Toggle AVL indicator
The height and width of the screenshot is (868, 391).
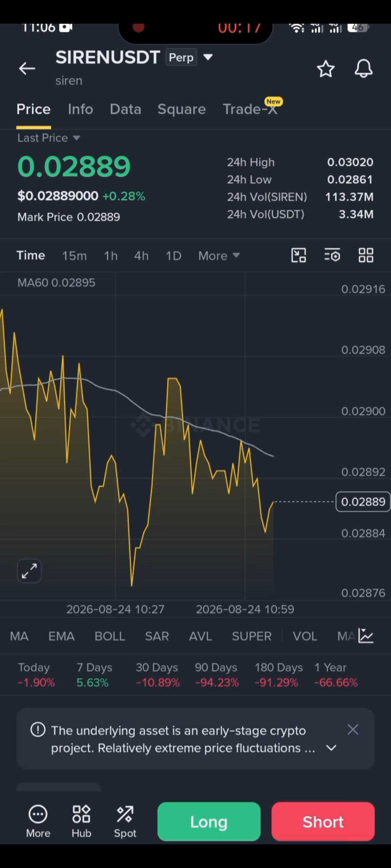click(201, 636)
